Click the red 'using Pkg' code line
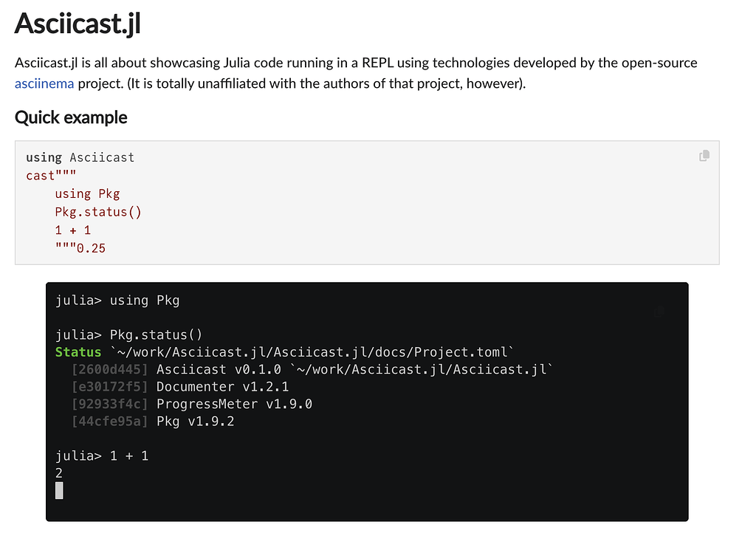756x536 pixels. click(x=87, y=193)
